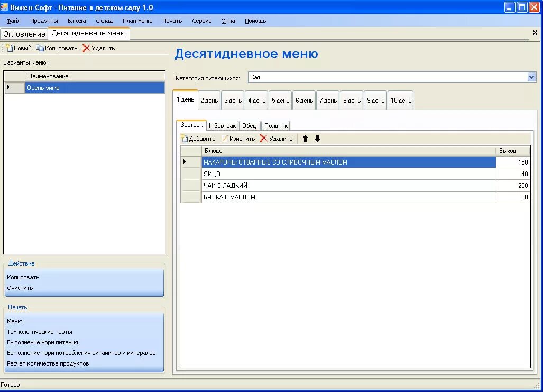Screen dimensions: 543x392
Task: Click the Готово status bar text
Action: click(x=11, y=385)
